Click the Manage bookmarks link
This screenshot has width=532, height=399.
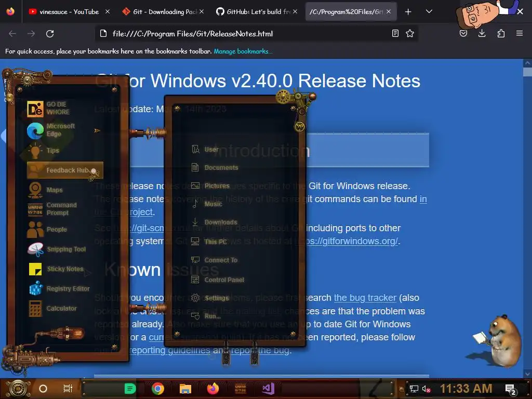(x=243, y=51)
